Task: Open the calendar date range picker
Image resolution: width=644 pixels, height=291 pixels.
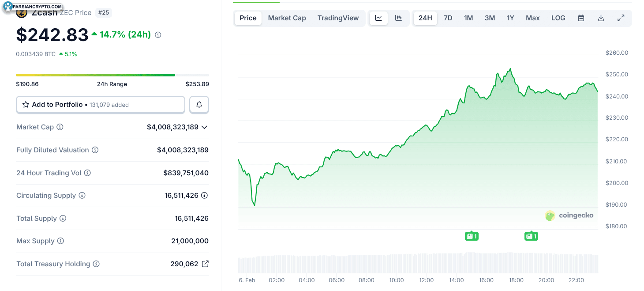Action: [581, 18]
